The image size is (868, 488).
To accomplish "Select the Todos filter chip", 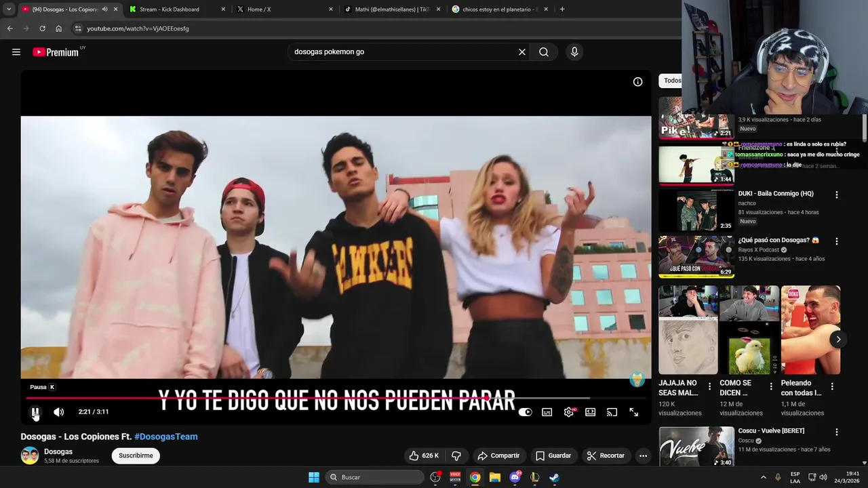I will pos(672,81).
